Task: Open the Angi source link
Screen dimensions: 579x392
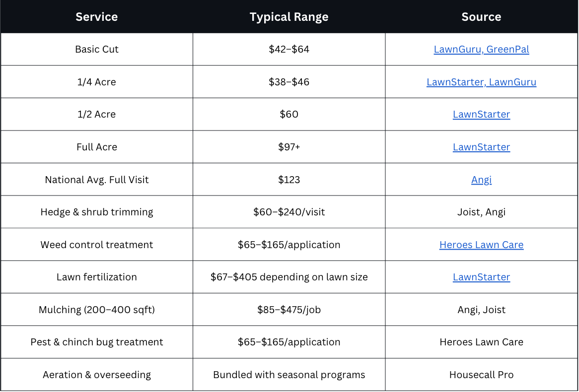Action: pos(481,180)
